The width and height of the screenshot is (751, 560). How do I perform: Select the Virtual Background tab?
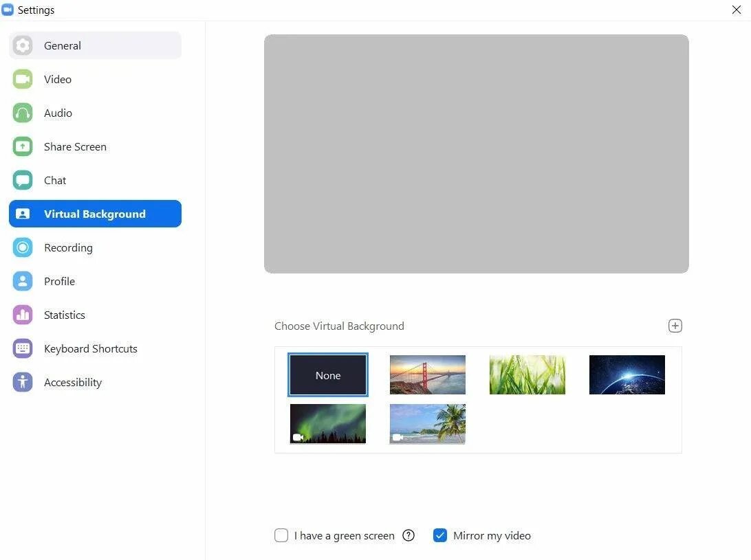point(96,214)
